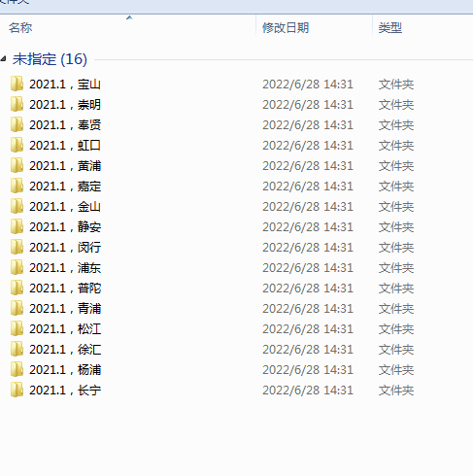Screen dimensions: 473x476
Task: Click the date cell of 2021.1，徐汇
Action: click(308, 350)
